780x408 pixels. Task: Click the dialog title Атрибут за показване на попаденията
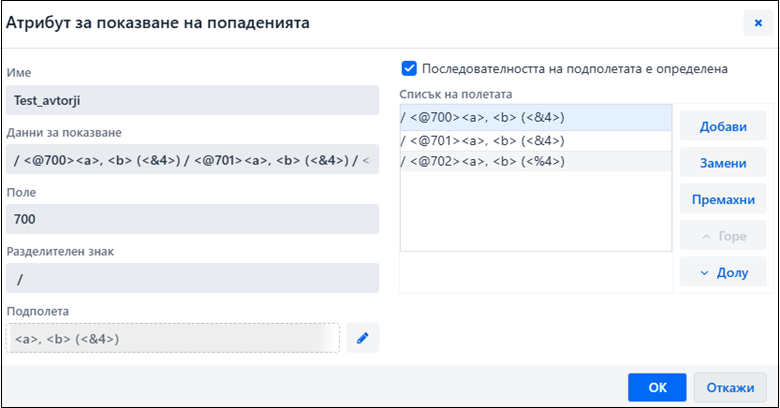point(158,23)
